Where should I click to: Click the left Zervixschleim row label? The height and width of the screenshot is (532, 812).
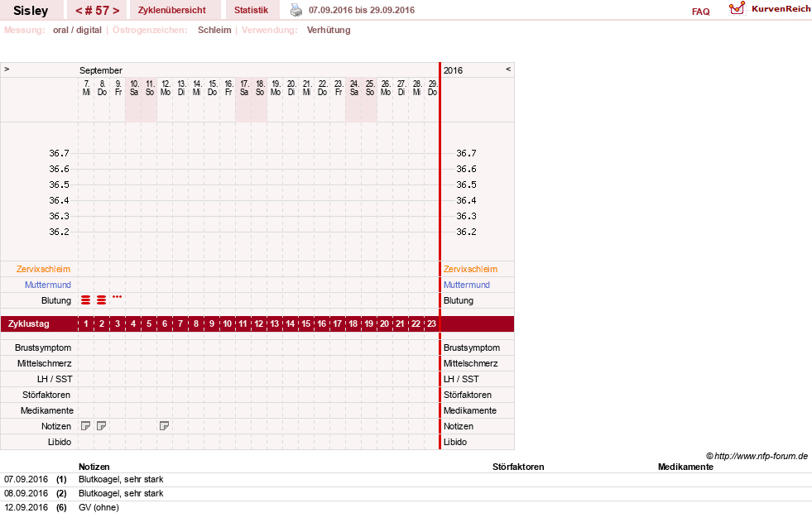tap(43, 269)
